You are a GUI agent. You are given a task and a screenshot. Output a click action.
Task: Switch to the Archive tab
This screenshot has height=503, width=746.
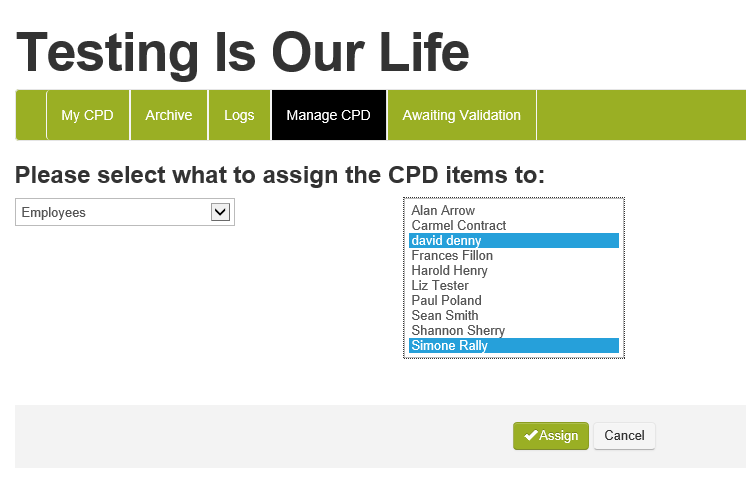coord(168,115)
